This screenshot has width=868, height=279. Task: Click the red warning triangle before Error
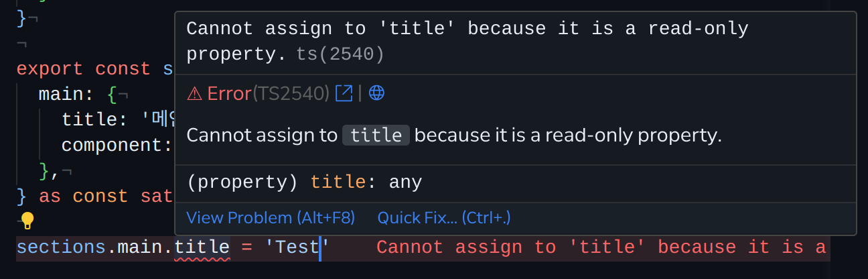194,94
